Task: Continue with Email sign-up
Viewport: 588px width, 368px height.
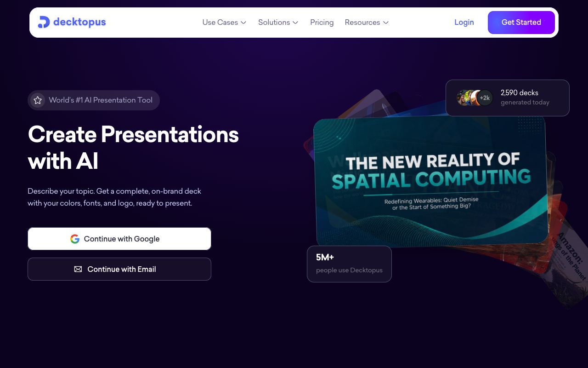Action: (119, 269)
